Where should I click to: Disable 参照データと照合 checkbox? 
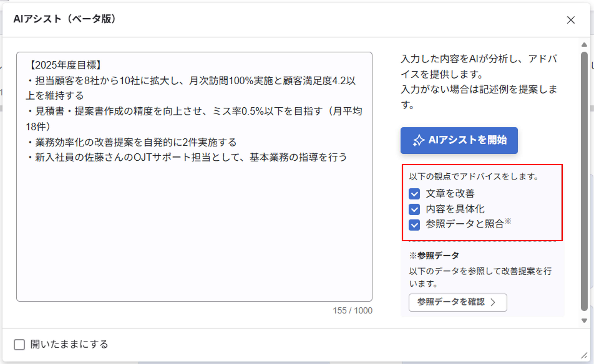[414, 225]
